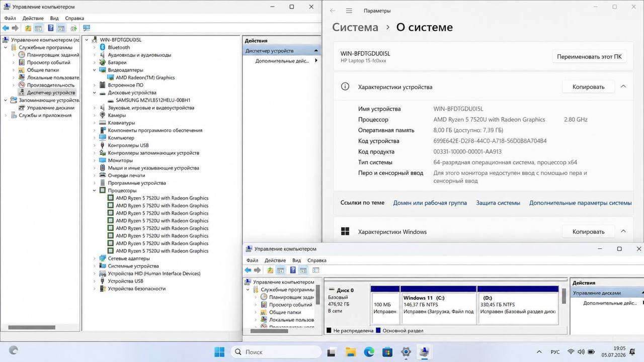Expand the Сетевые адаптеры category
Image resolution: width=644 pixels, height=362 pixels.
click(x=95, y=258)
